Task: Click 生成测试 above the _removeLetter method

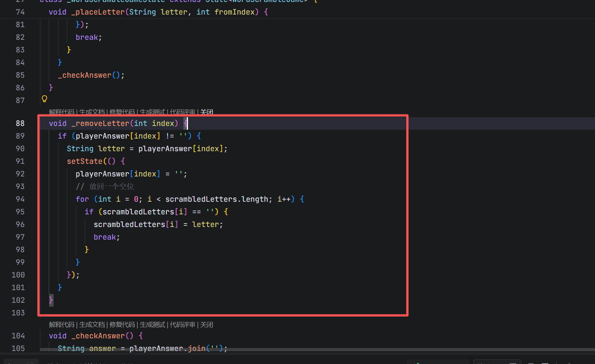Action: (152, 112)
